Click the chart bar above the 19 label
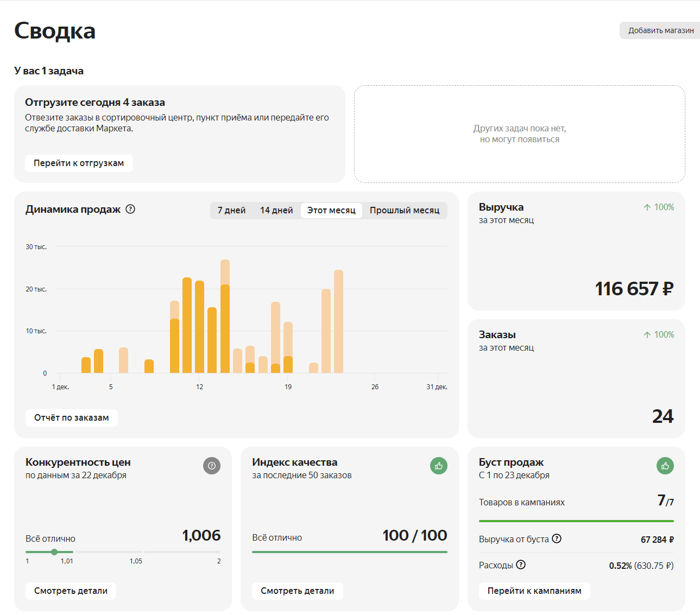Viewport: 700px width, 615px height. (288, 347)
